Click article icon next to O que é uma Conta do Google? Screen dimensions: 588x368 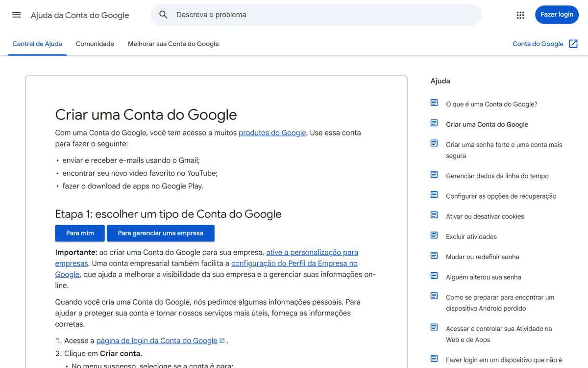(x=434, y=103)
